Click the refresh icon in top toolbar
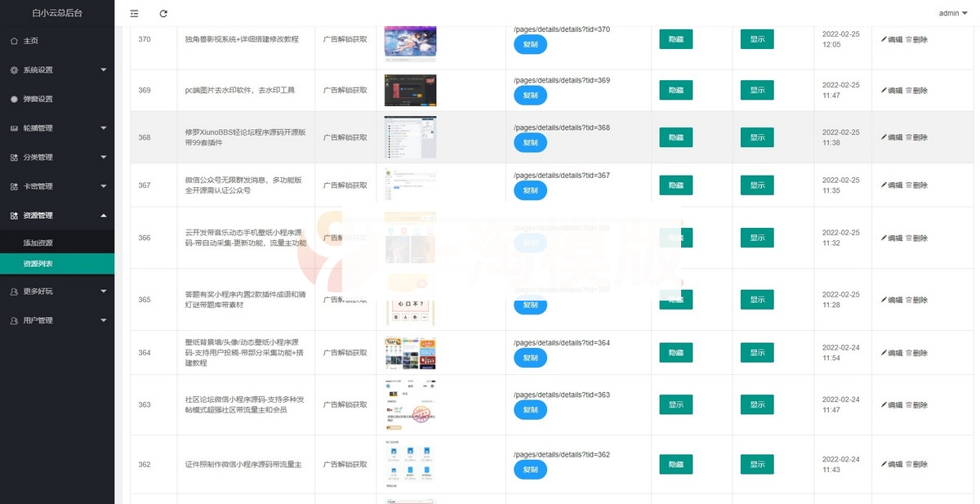980x504 pixels. pyautogui.click(x=163, y=13)
